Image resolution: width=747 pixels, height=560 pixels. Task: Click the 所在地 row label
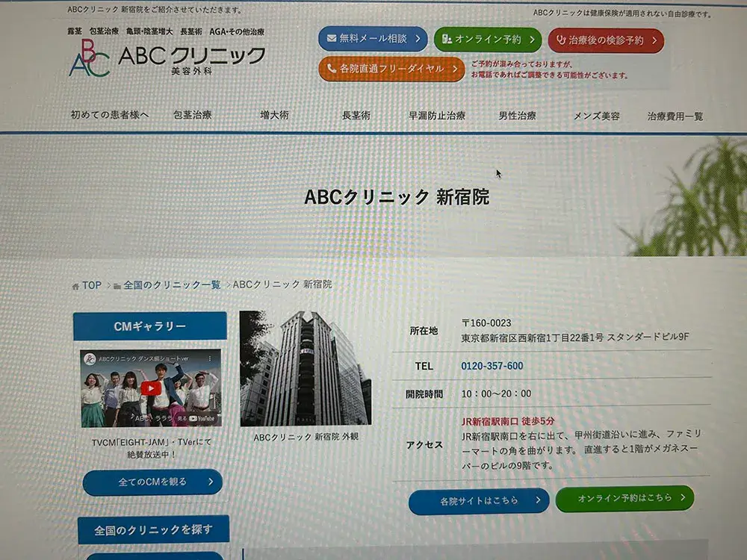[424, 331]
